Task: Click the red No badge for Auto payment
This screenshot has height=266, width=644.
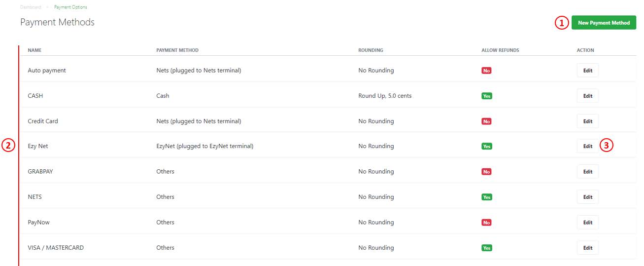Action: click(486, 71)
